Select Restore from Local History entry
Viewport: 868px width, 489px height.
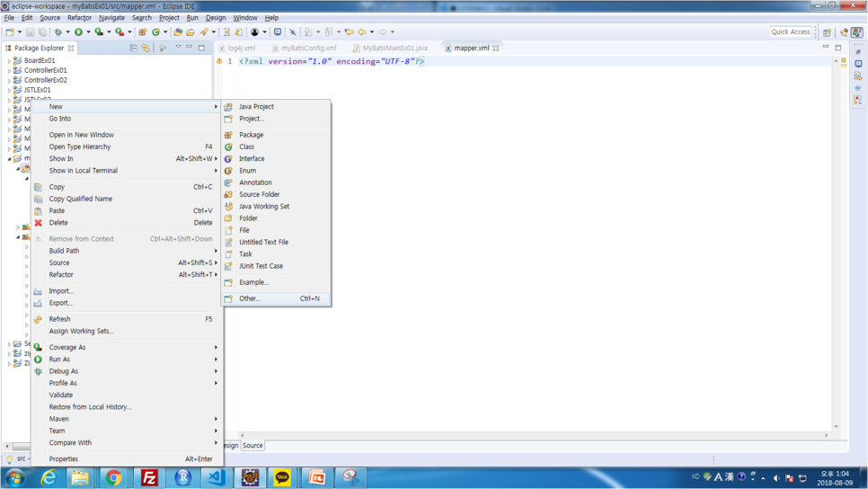tap(126, 407)
